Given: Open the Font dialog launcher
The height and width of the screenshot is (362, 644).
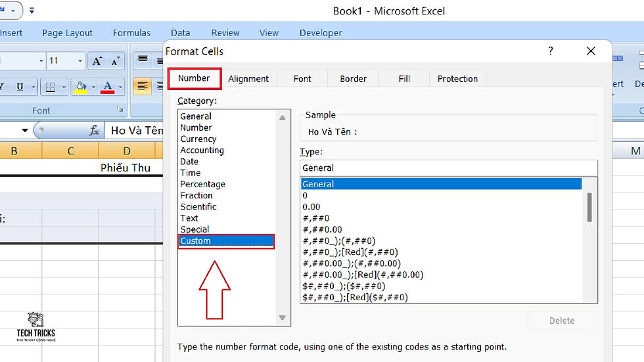Looking at the screenshot, I should coord(120,109).
